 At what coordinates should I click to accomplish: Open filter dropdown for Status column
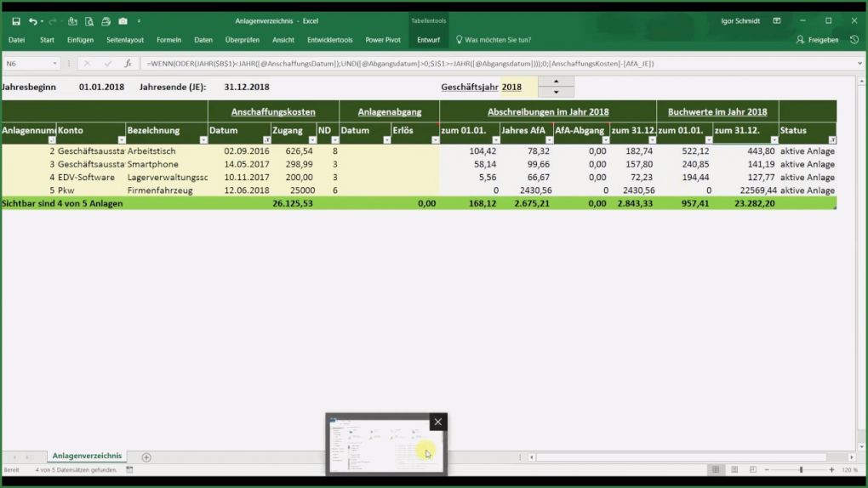(831, 140)
